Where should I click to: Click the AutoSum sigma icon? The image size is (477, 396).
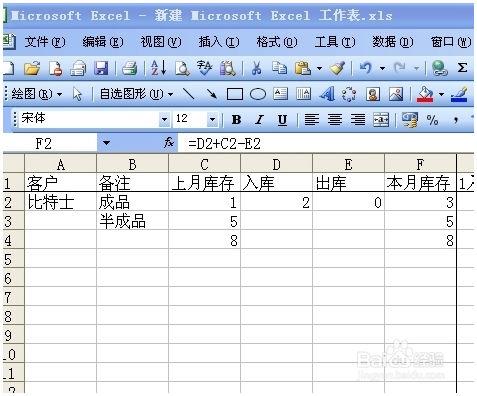pyautogui.click(x=462, y=68)
